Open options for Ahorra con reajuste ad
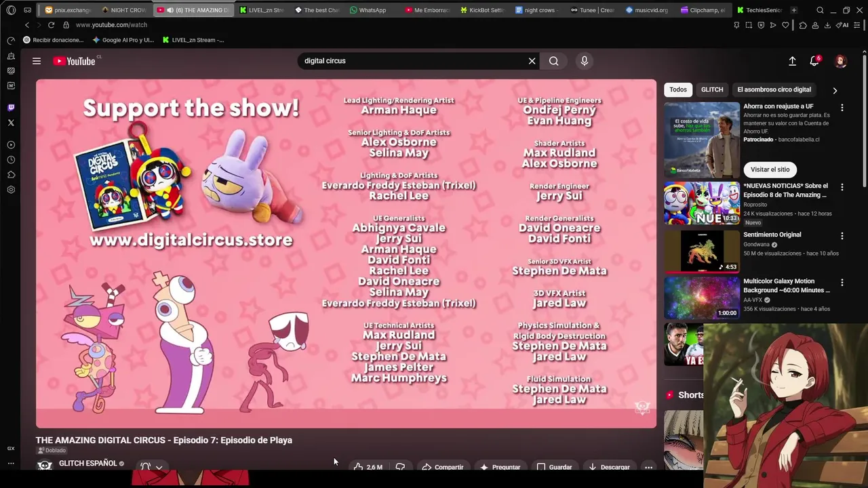 (842, 108)
